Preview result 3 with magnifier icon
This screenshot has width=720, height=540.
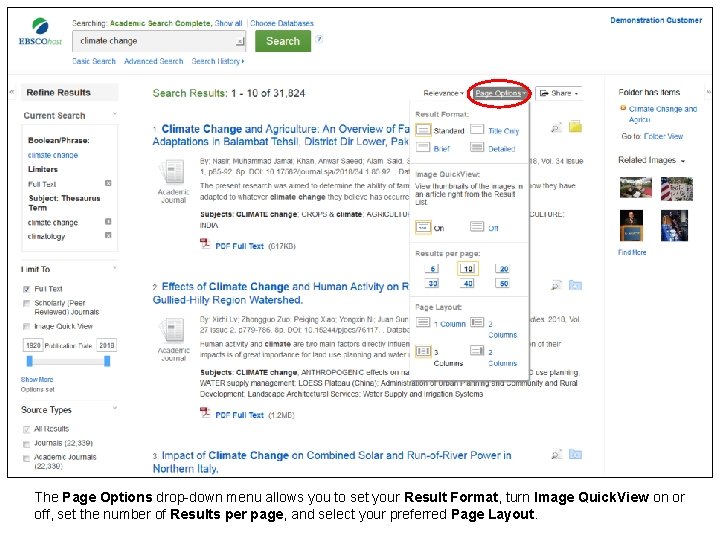click(556, 455)
